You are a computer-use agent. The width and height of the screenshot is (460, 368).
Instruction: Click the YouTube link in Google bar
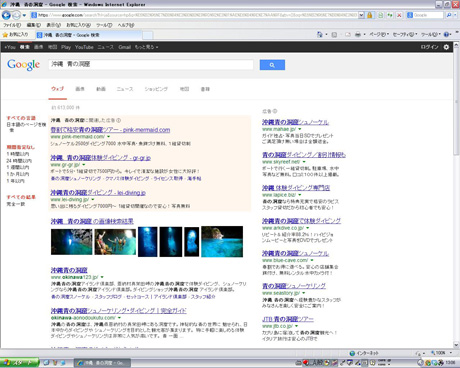click(x=84, y=47)
